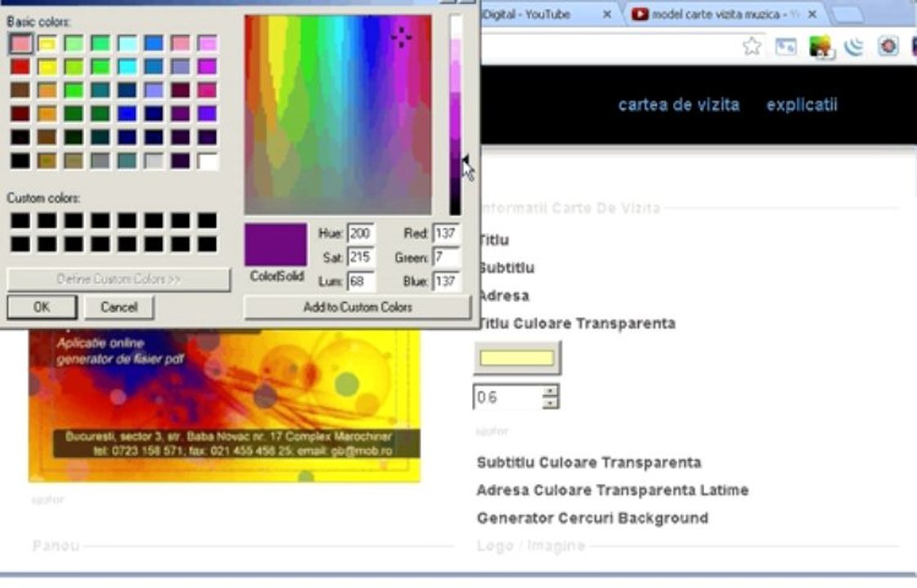Increase the 0.6 value with the up arrow

(550, 391)
